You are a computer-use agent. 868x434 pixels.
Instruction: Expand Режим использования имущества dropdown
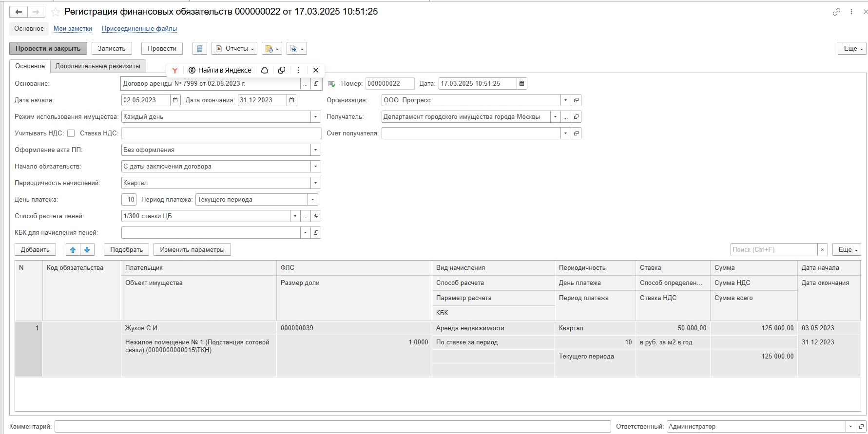316,117
